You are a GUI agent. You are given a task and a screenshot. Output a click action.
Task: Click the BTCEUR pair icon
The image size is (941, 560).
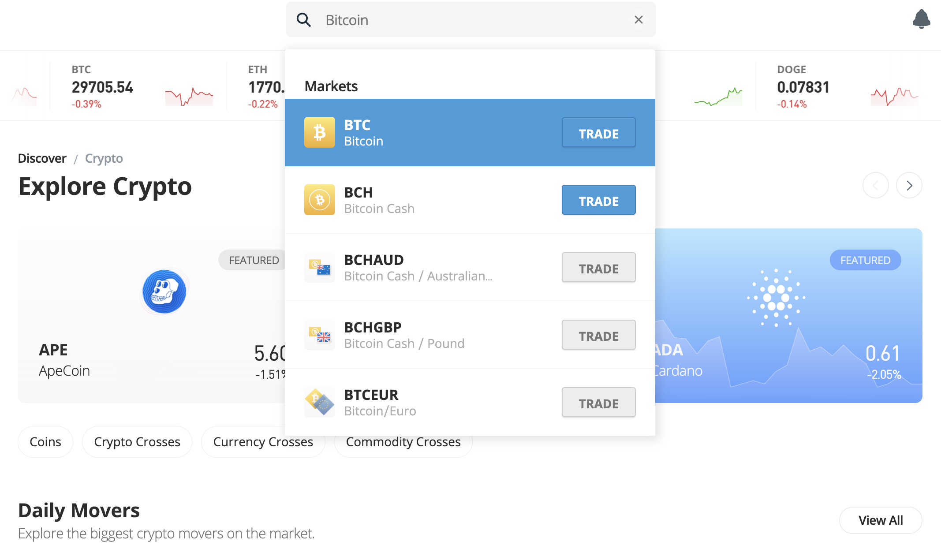pos(320,402)
